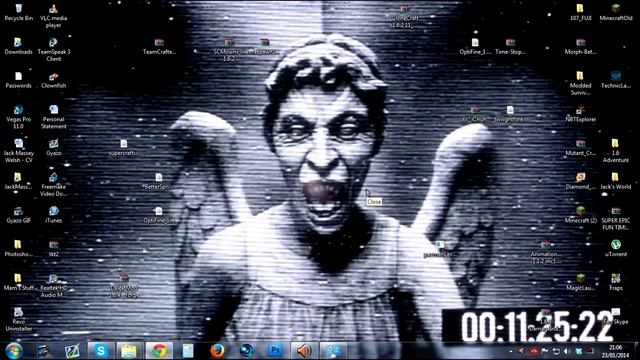Select the Jack Massey Welsh - CV document

[x=18, y=150]
